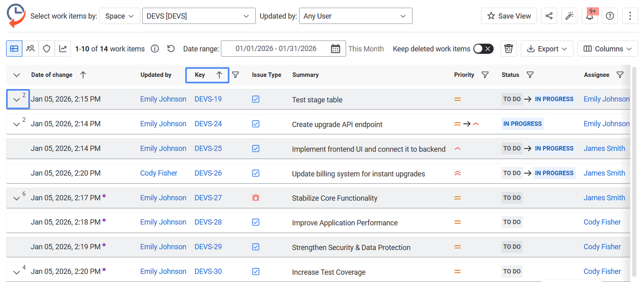The height and width of the screenshot is (282, 644).
Task: Click the Save View button
Action: tap(509, 16)
